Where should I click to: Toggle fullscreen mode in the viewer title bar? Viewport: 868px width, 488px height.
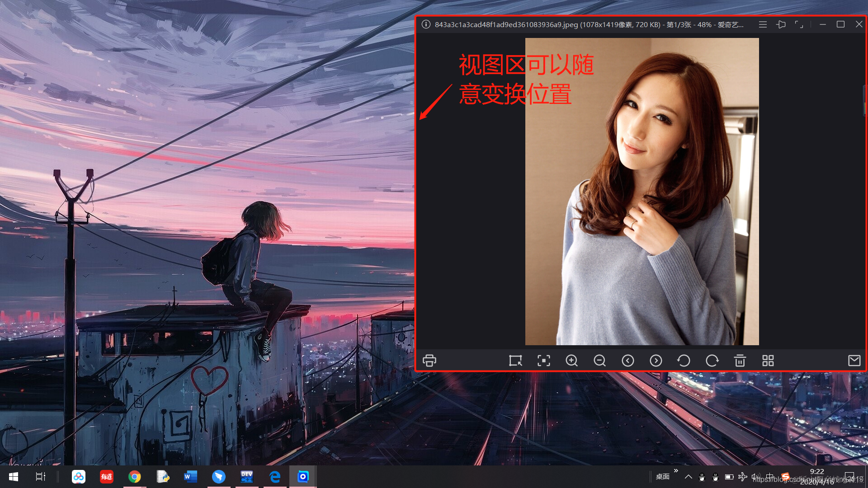point(799,24)
